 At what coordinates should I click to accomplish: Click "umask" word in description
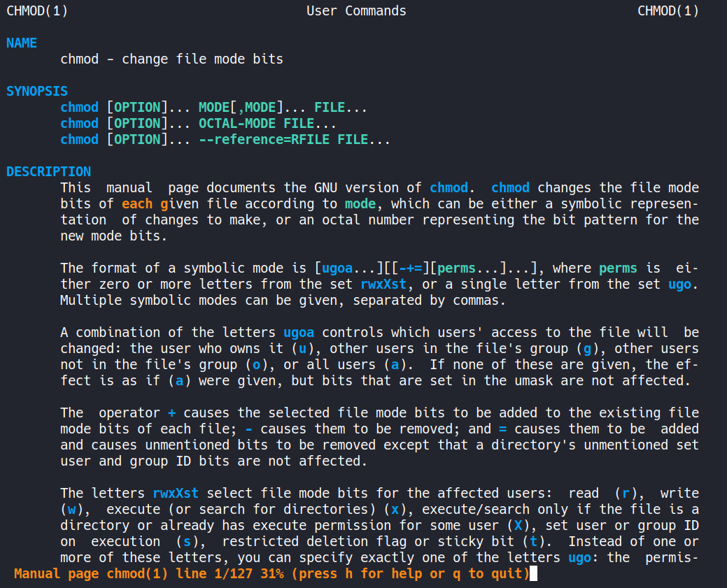coord(534,380)
